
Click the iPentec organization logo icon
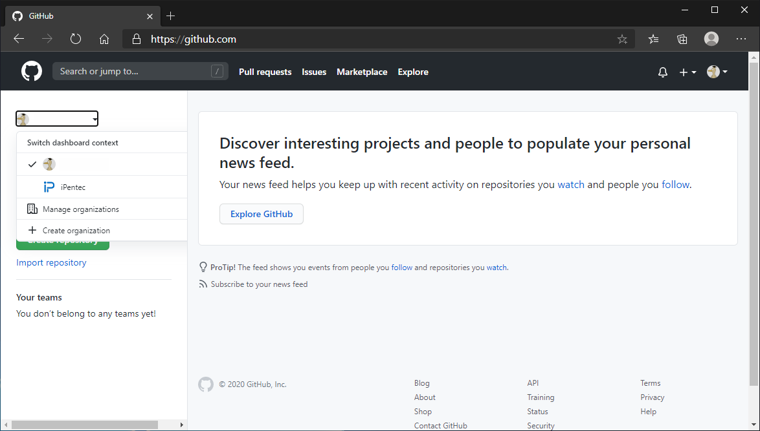pyautogui.click(x=49, y=187)
